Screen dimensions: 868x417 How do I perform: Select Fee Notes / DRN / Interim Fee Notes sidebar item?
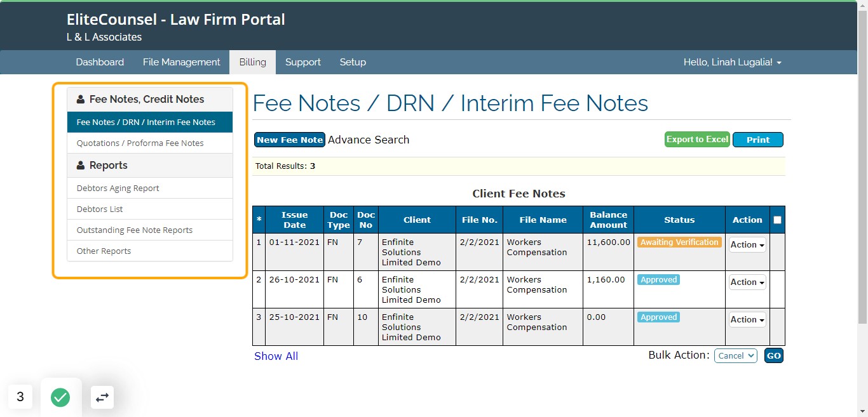(150, 122)
